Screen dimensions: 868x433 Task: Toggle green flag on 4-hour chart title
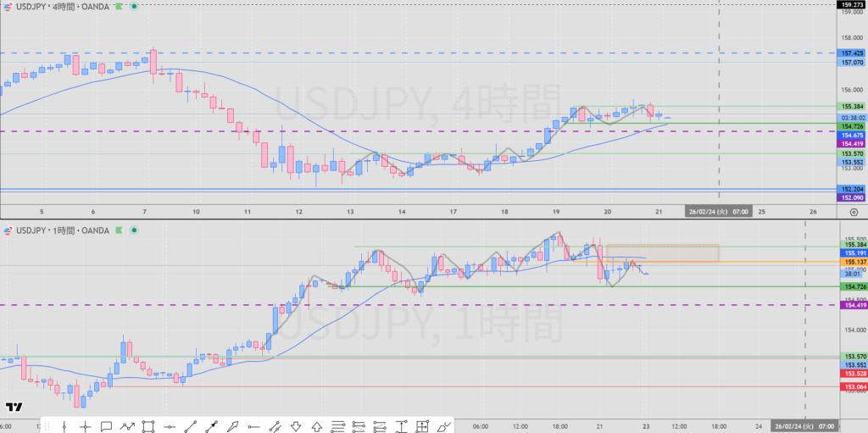120,7
